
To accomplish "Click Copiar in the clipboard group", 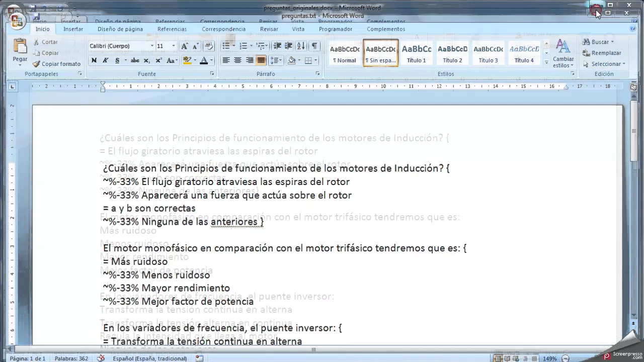I will [46, 53].
